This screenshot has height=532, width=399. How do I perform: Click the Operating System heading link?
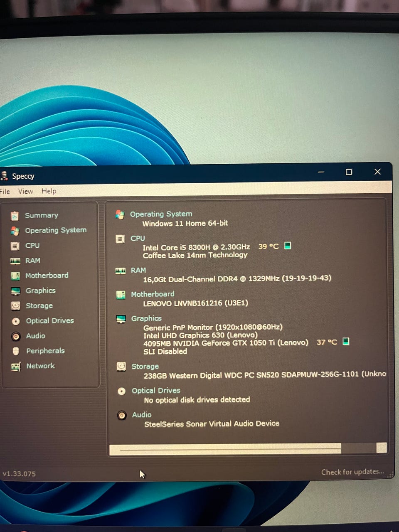click(x=161, y=214)
